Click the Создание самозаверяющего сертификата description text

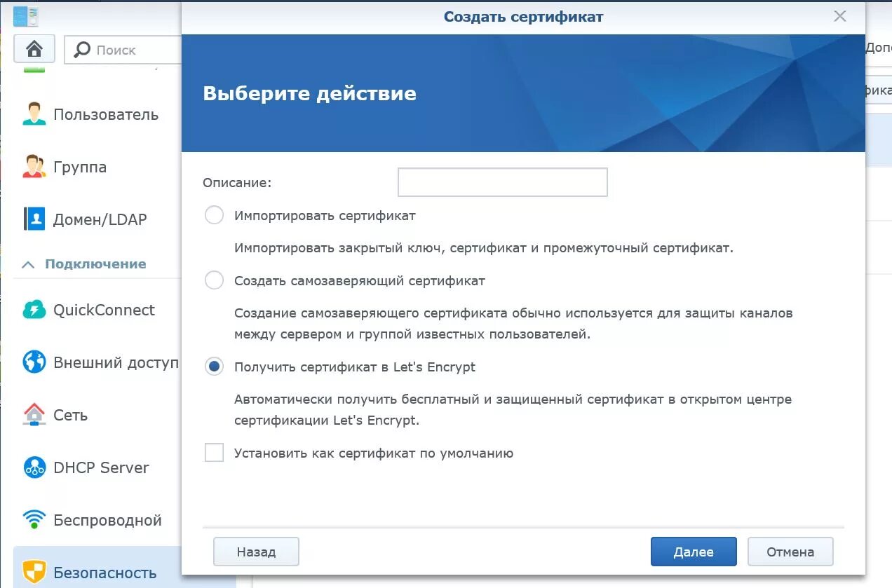point(513,324)
